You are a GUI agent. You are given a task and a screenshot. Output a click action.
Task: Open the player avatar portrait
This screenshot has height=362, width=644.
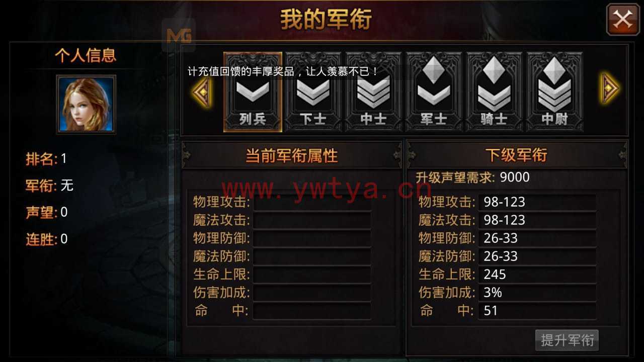click(x=86, y=104)
